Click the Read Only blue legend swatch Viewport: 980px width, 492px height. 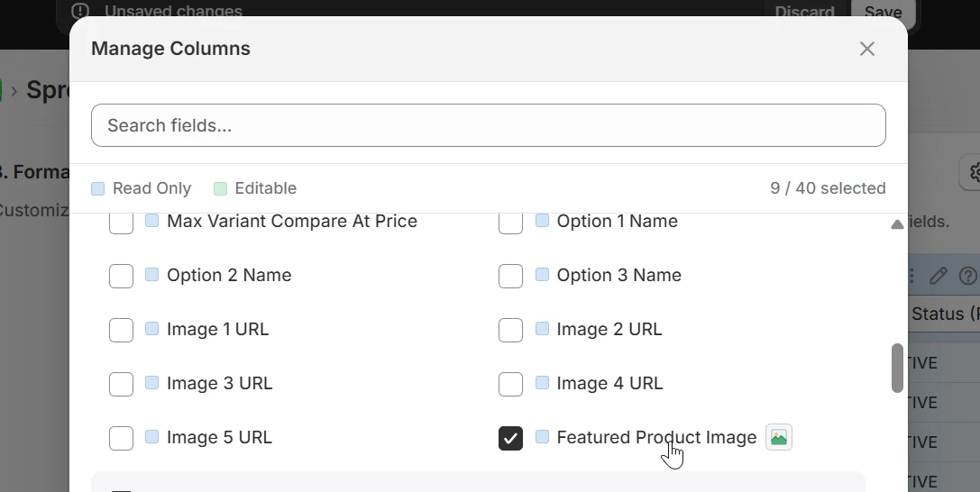[97, 188]
